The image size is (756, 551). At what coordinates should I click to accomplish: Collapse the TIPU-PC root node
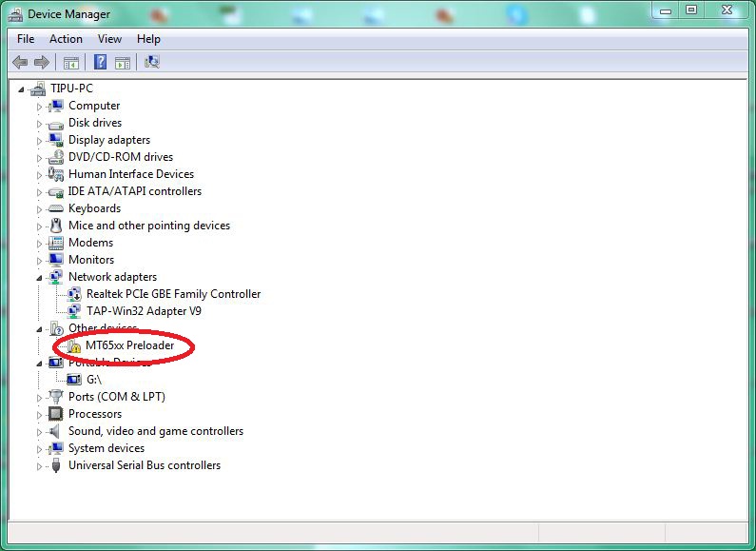coord(21,89)
